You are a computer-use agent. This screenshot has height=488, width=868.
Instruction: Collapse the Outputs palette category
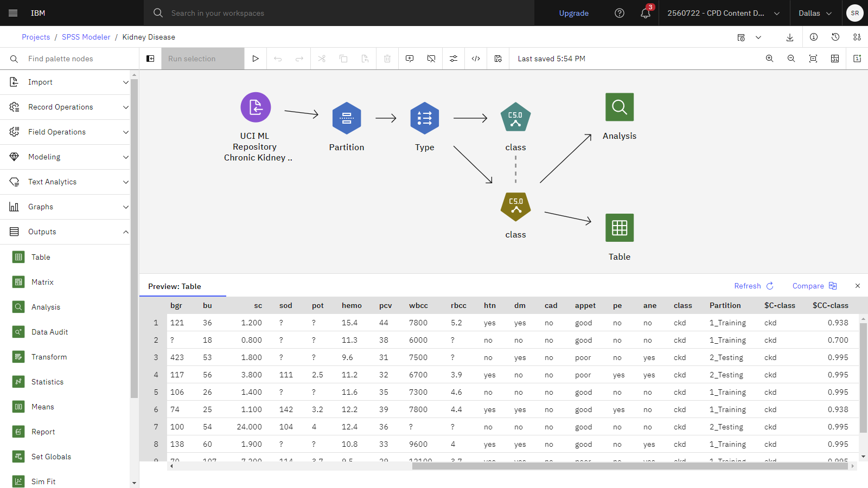[65, 232]
